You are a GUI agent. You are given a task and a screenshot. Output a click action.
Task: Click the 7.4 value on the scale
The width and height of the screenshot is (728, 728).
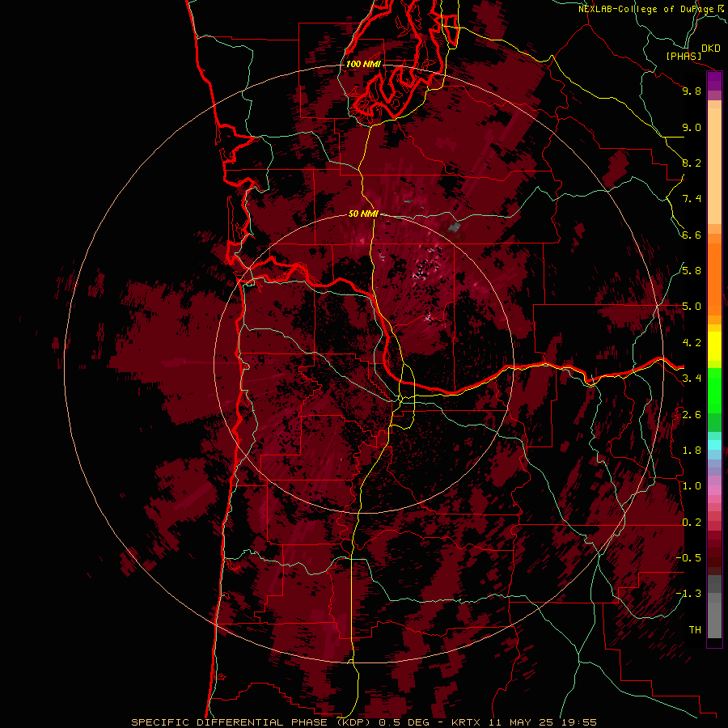692,199
